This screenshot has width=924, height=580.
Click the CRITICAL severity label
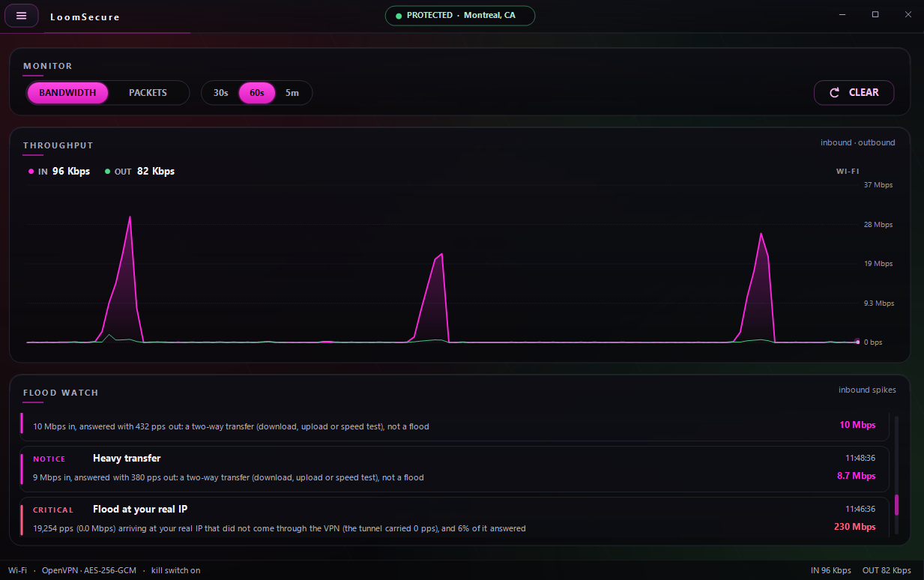coord(53,510)
